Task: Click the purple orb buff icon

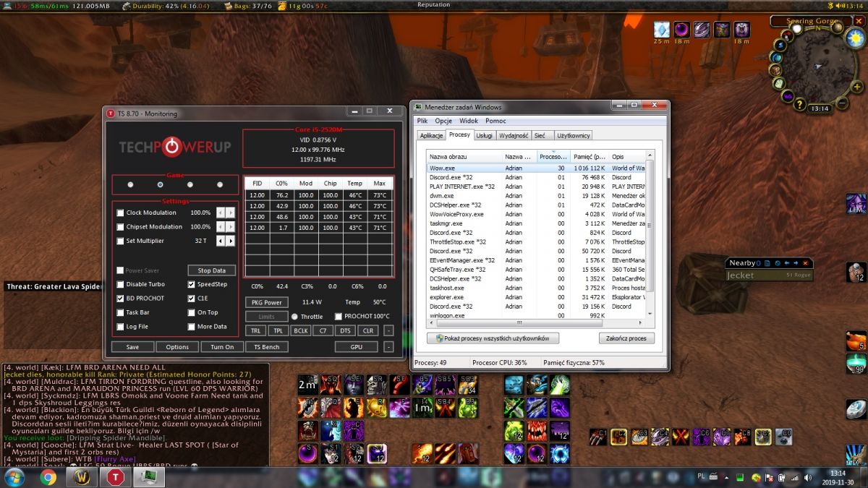Action: click(681, 30)
